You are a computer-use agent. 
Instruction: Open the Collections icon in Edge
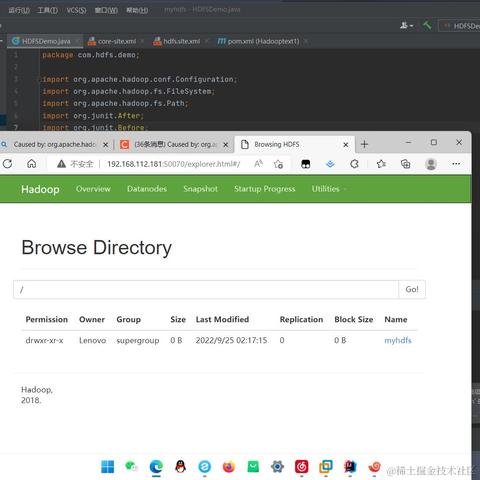click(405, 164)
